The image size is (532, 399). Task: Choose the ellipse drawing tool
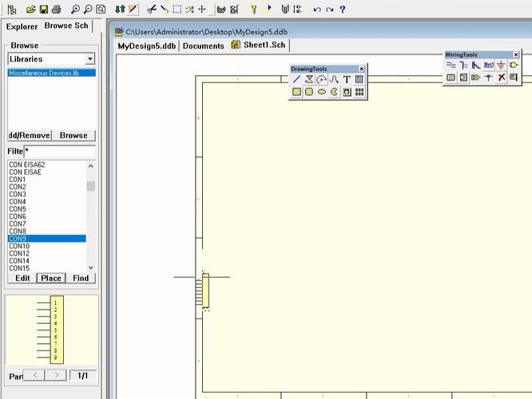322,92
